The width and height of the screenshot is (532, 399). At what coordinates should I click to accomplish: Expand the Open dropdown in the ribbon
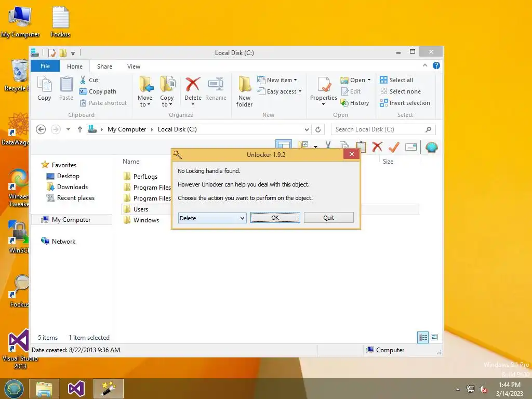(369, 80)
